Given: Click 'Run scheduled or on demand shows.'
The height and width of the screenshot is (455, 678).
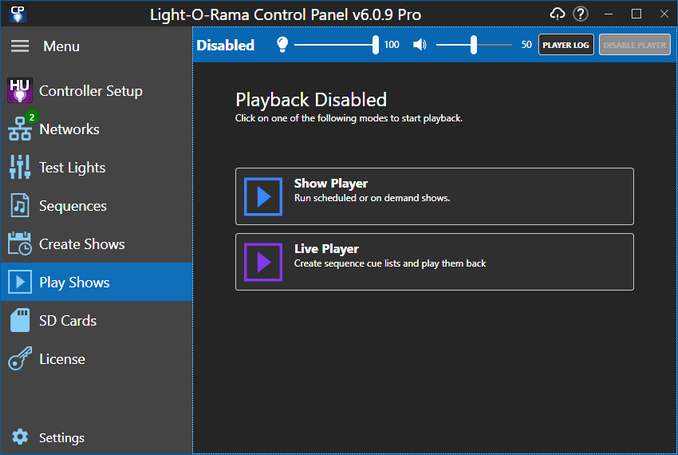Looking at the screenshot, I should (372, 198).
